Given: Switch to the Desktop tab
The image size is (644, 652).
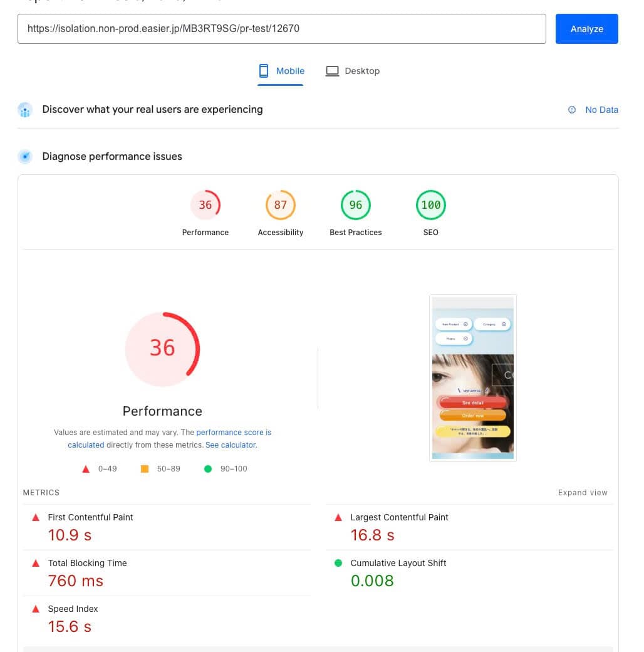Looking at the screenshot, I should (353, 71).
